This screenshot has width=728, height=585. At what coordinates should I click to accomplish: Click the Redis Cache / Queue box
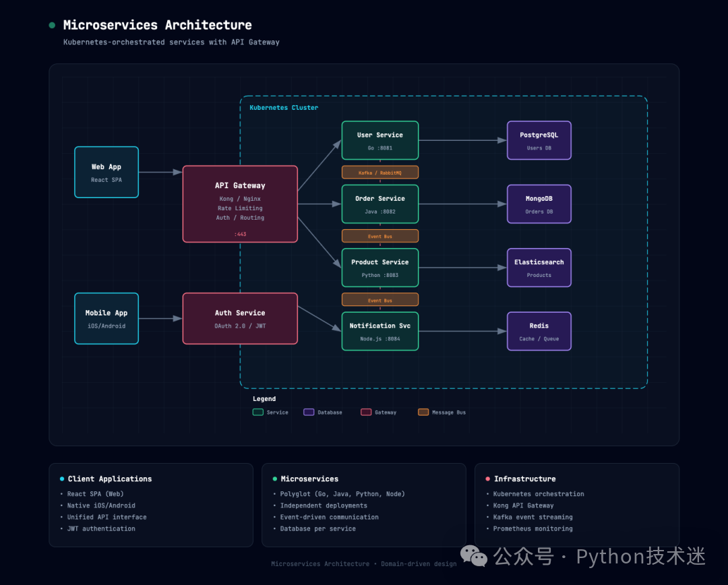click(539, 331)
